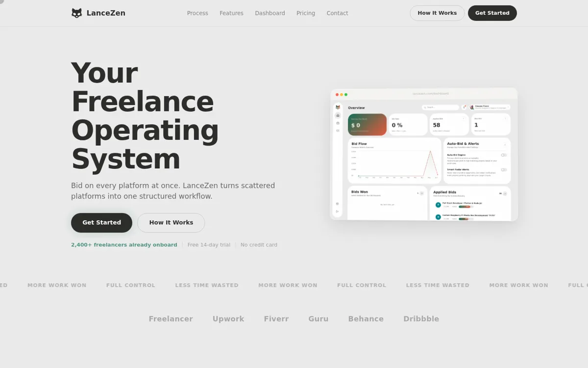
Task: Open the Process nav link
Action: coord(197,13)
